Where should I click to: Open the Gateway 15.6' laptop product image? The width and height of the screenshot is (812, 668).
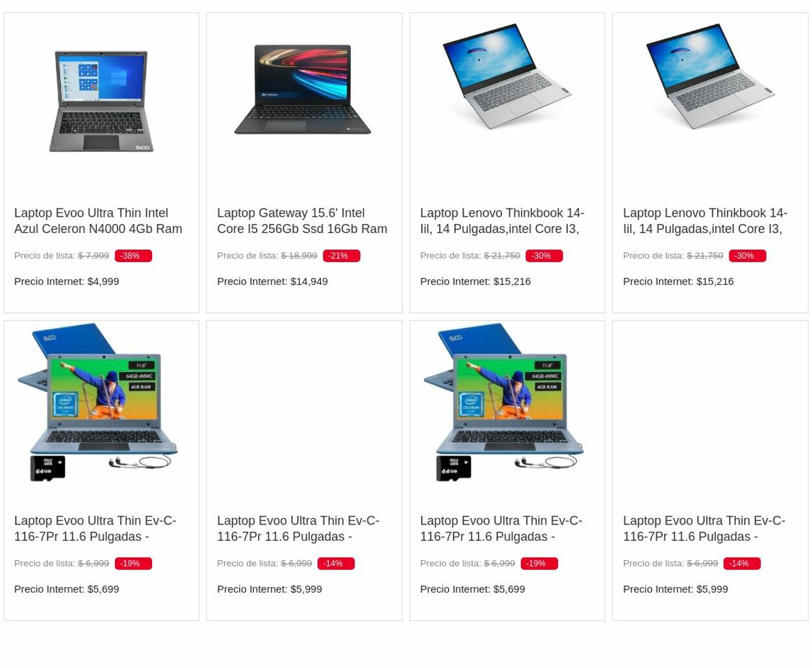coord(303,90)
